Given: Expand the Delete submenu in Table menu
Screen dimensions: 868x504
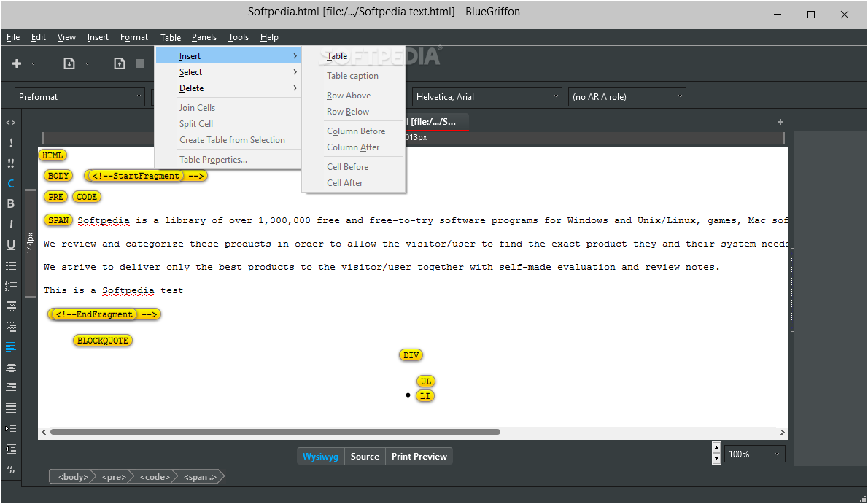Looking at the screenshot, I should coord(228,88).
